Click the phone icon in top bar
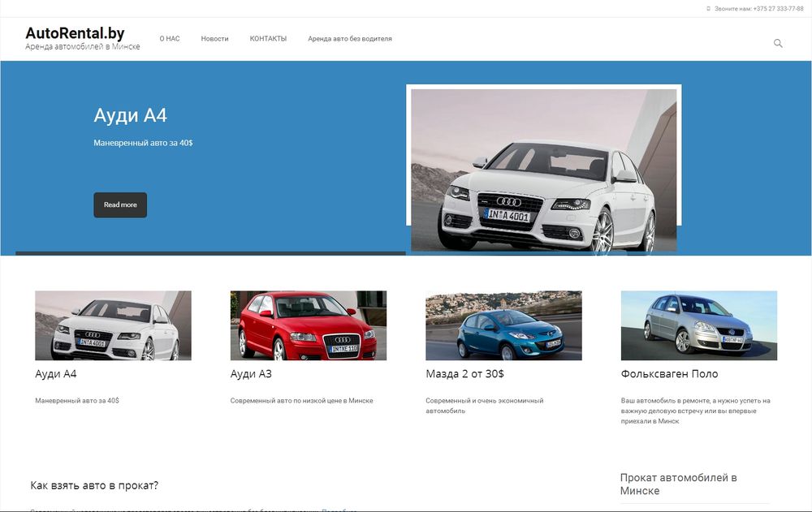The image size is (812, 512). (708, 9)
